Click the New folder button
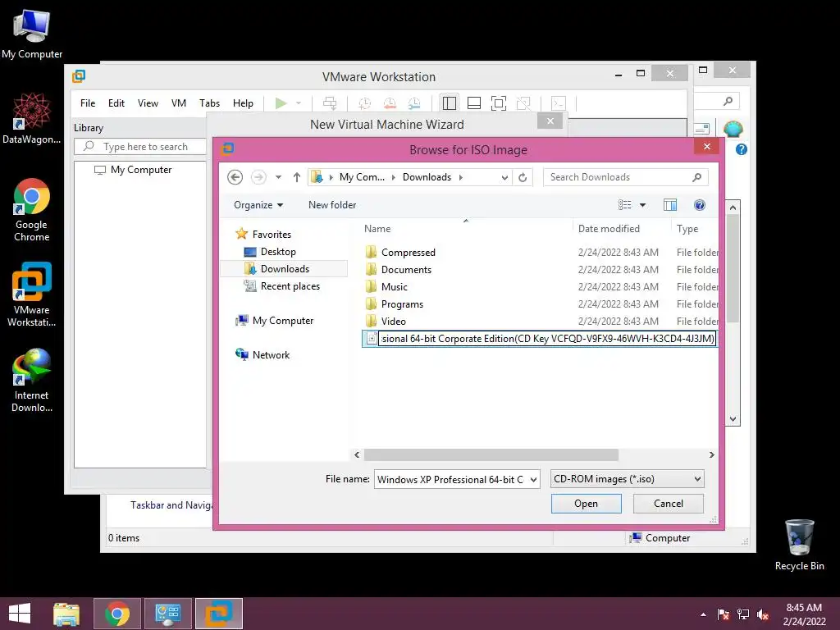 click(x=332, y=204)
